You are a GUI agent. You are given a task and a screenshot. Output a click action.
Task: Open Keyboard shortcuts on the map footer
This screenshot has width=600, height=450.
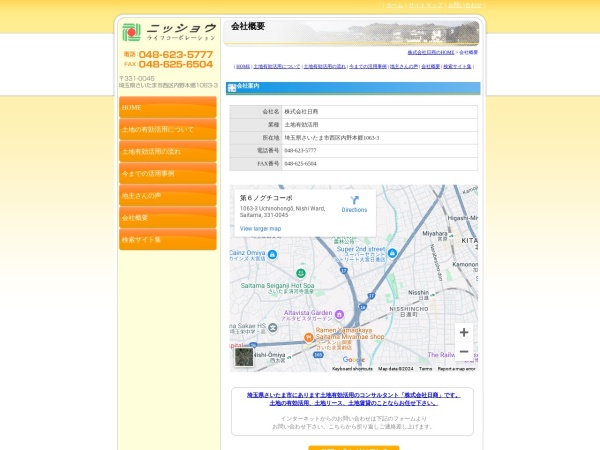352,369
